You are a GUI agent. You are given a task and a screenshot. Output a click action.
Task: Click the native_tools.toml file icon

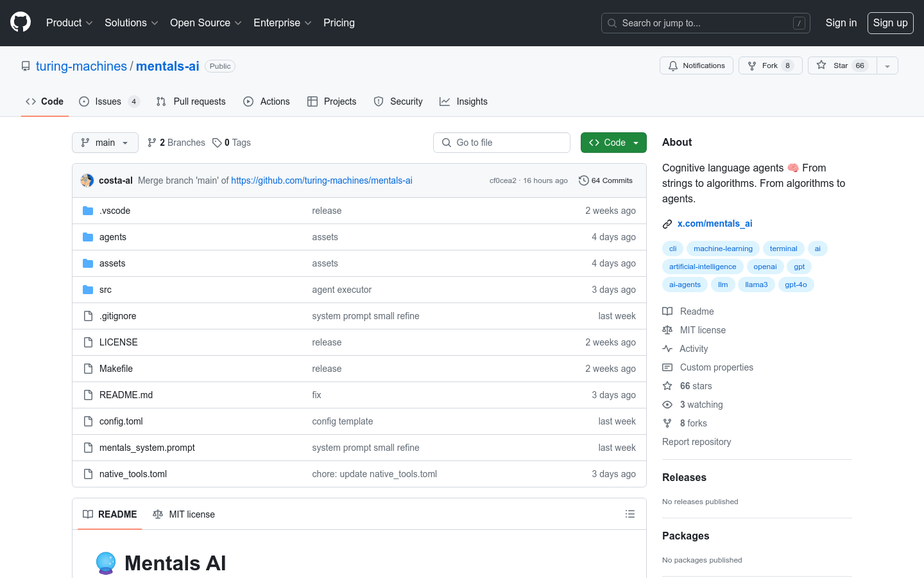(x=88, y=474)
